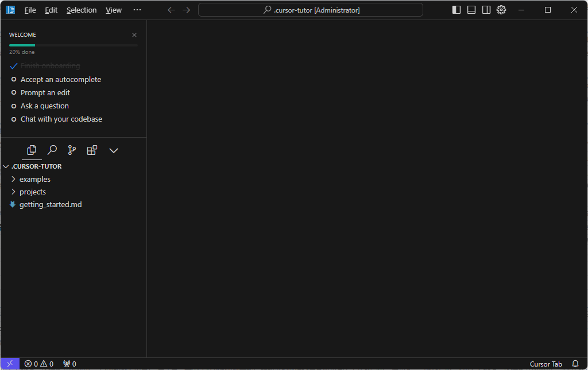Select Prompt an edit step
588x370 pixels.
(x=41, y=92)
